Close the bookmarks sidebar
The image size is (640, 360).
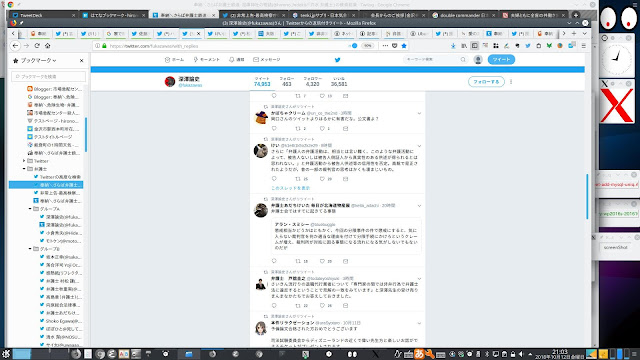(x=82, y=60)
